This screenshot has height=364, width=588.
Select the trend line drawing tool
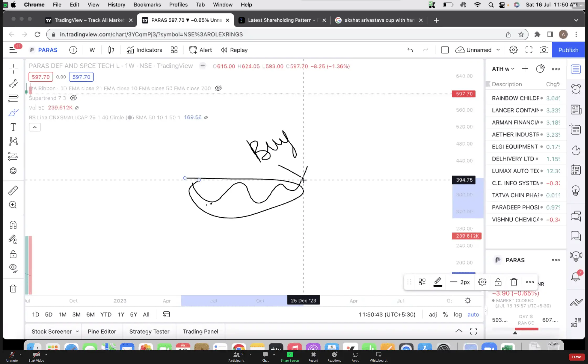point(13,84)
